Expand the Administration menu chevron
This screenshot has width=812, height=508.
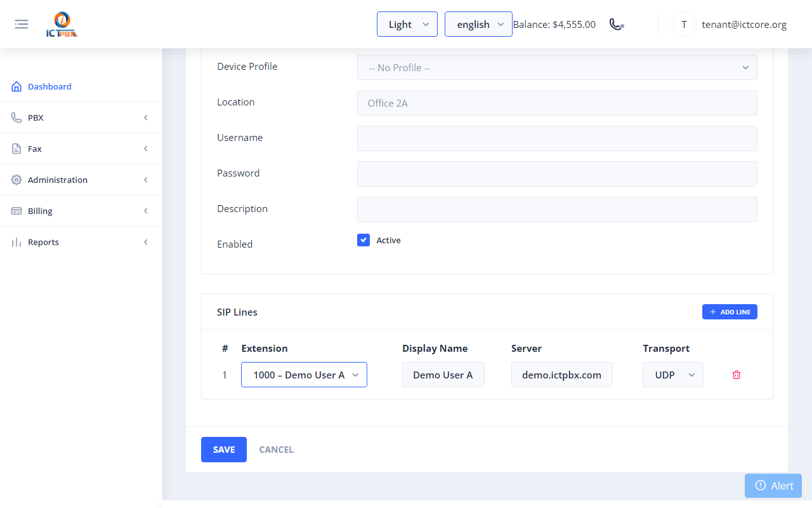(146, 180)
